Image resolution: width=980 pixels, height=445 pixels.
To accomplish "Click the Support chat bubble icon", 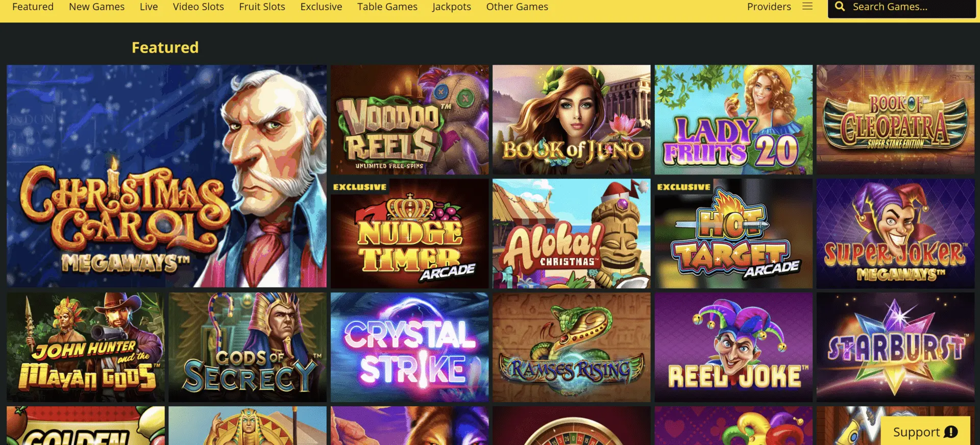I will [951, 432].
